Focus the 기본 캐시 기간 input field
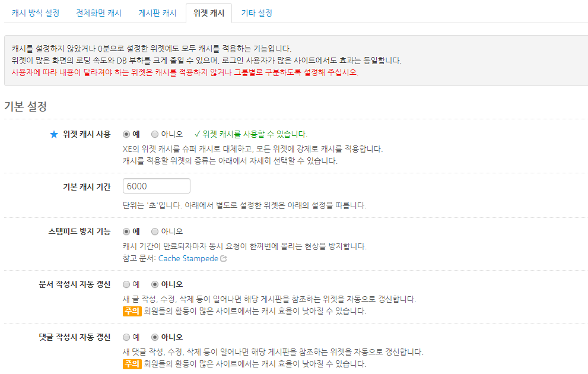 [x=156, y=186]
